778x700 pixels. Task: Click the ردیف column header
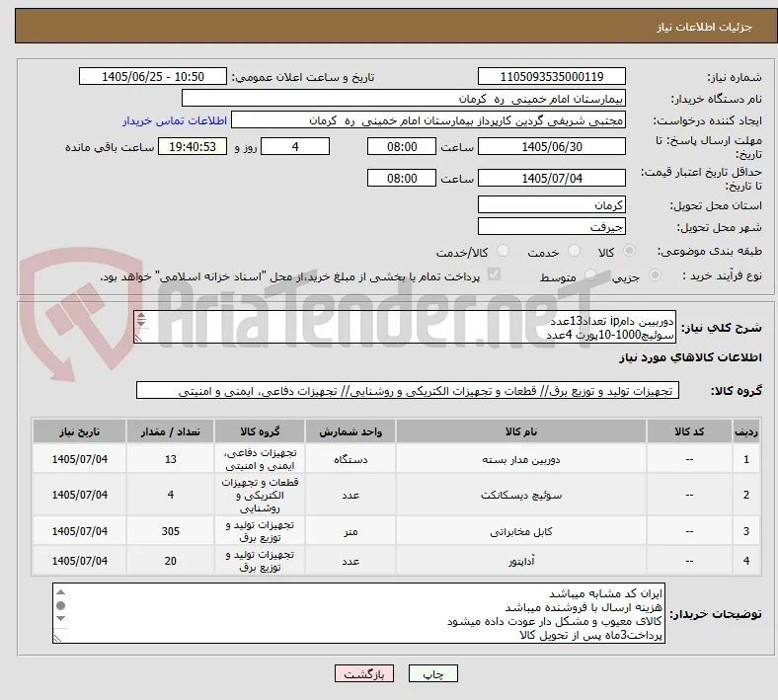click(x=746, y=431)
